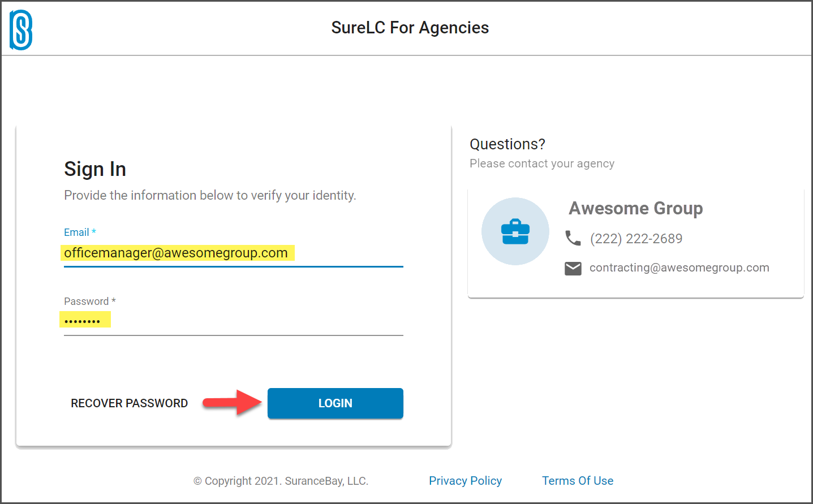Click the blue LOGIN button

point(335,403)
